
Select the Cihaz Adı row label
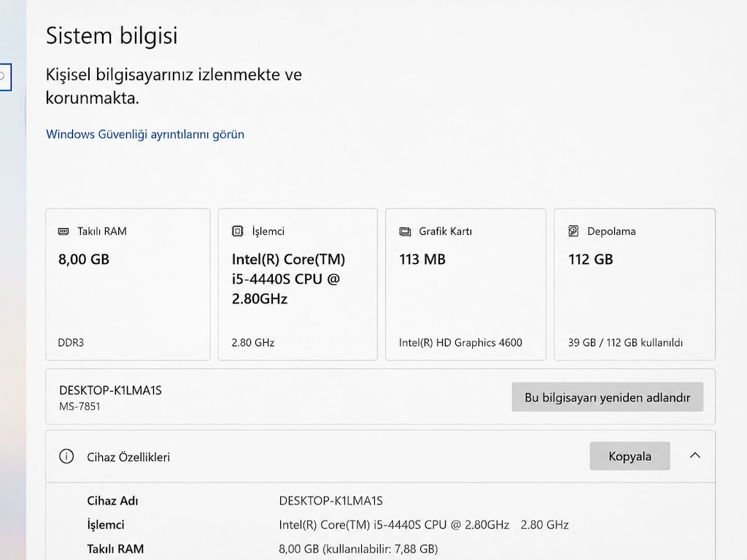(112, 501)
